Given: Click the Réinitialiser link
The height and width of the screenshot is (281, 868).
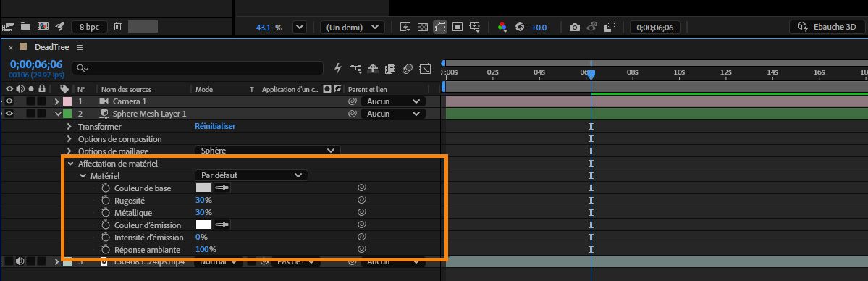Looking at the screenshot, I should [215, 126].
